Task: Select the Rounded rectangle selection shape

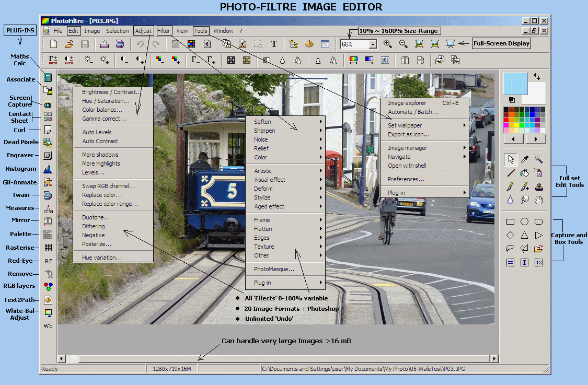Action: coord(539,221)
